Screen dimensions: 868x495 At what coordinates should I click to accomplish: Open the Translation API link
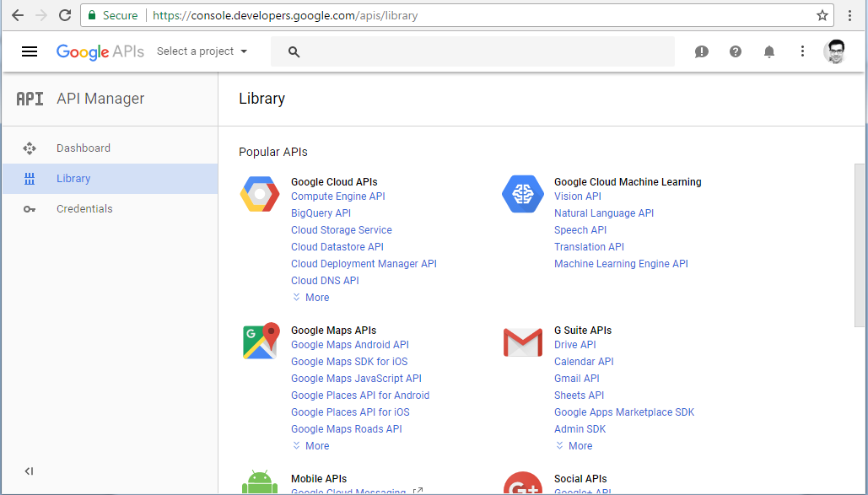coord(589,247)
